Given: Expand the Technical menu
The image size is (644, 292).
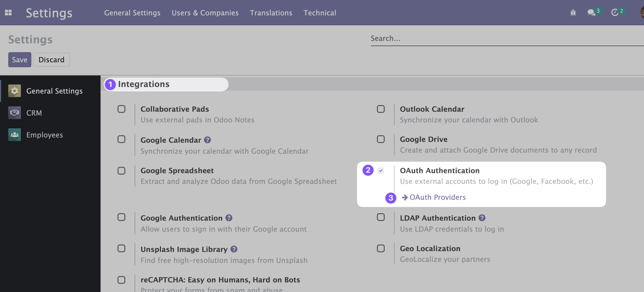Looking at the screenshot, I should click(320, 13).
